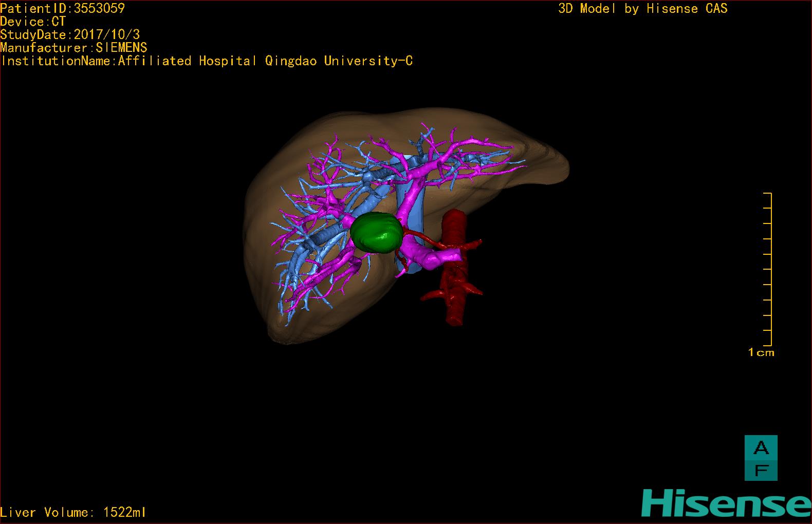812x524 pixels.
Task: Click the InstitutionName Affiliated Hospital Qingdao text
Action: click(207, 61)
